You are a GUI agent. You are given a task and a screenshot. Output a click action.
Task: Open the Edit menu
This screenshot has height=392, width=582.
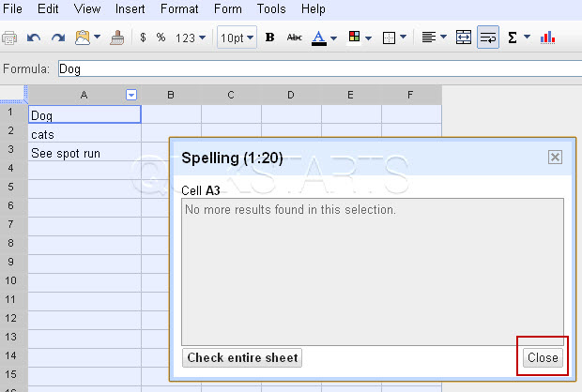point(48,8)
